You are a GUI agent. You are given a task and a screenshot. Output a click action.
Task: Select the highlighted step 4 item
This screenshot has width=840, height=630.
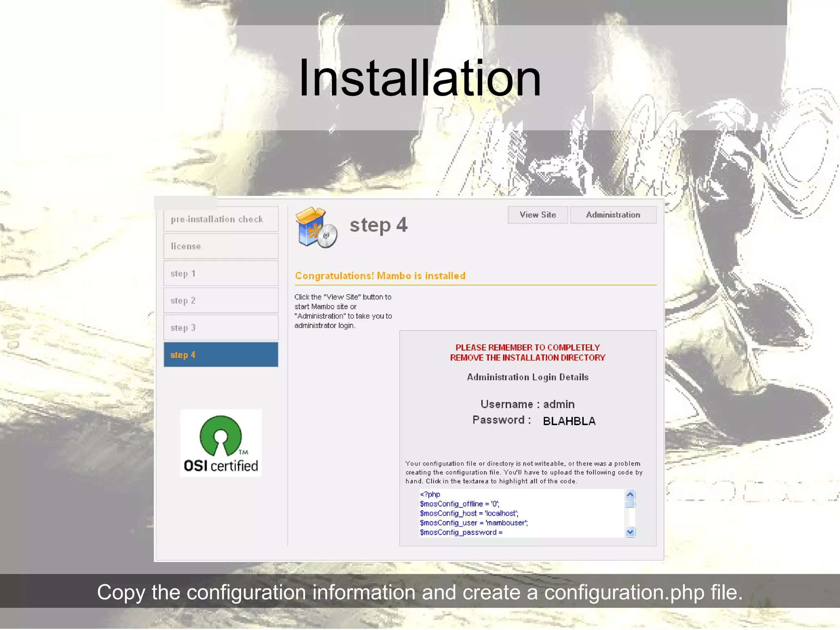(221, 355)
